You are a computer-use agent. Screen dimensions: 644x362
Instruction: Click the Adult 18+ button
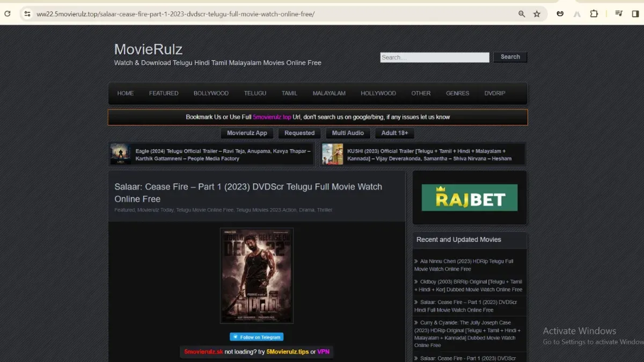click(x=394, y=133)
